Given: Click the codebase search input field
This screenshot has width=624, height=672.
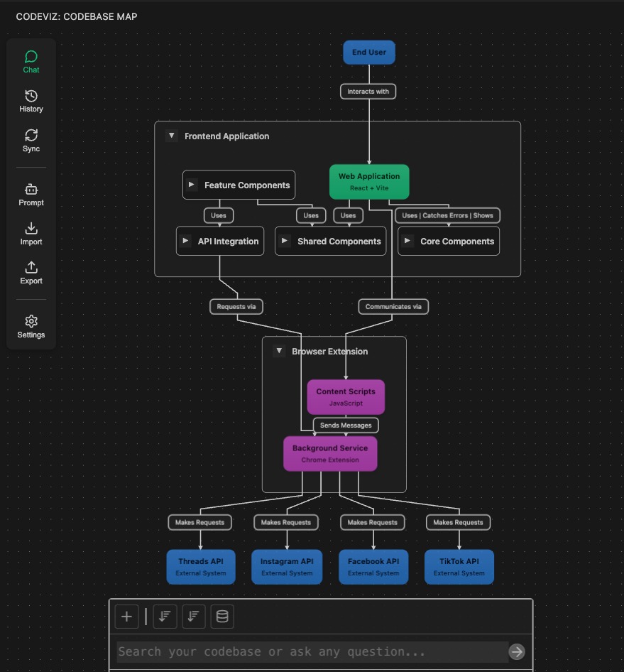Looking at the screenshot, I should pyautogui.click(x=312, y=652).
